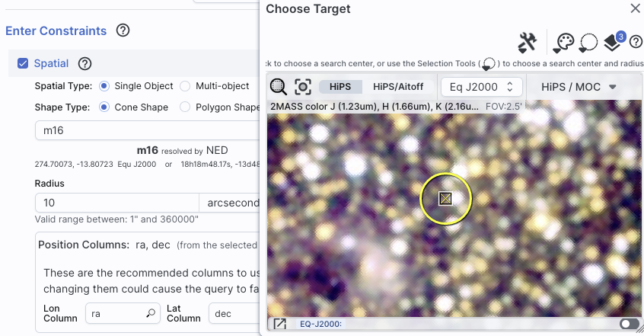The image size is (644, 336).
Task: Click the zoom magnifier selection icon
Action: tap(278, 87)
